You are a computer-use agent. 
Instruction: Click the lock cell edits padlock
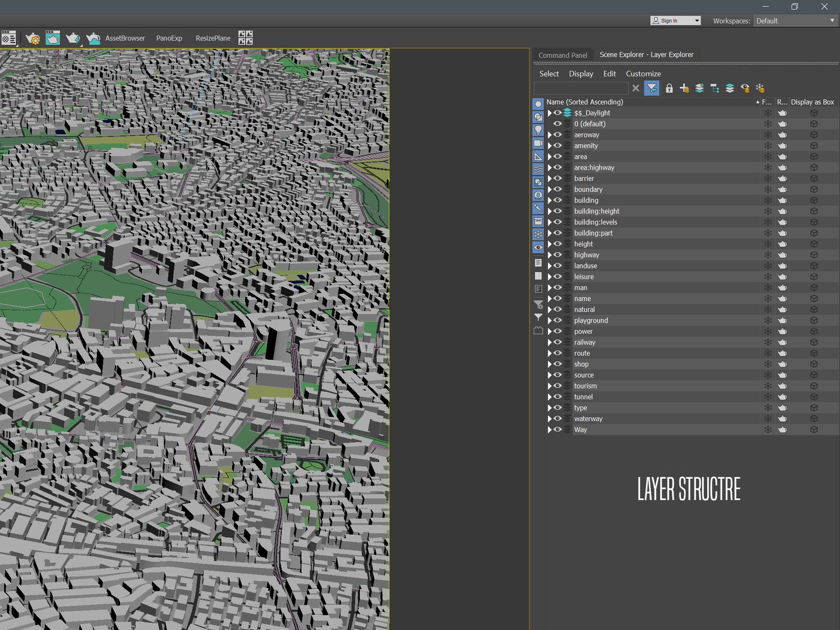pyautogui.click(x=669, y=88)
